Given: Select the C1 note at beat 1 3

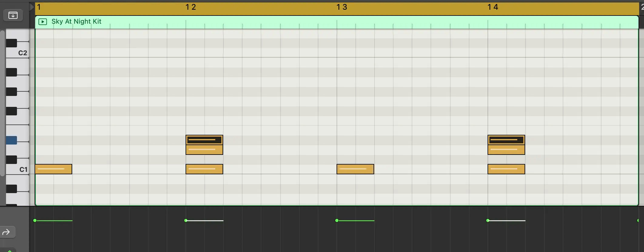Looking at the screenshot, I should coord(355,169).
